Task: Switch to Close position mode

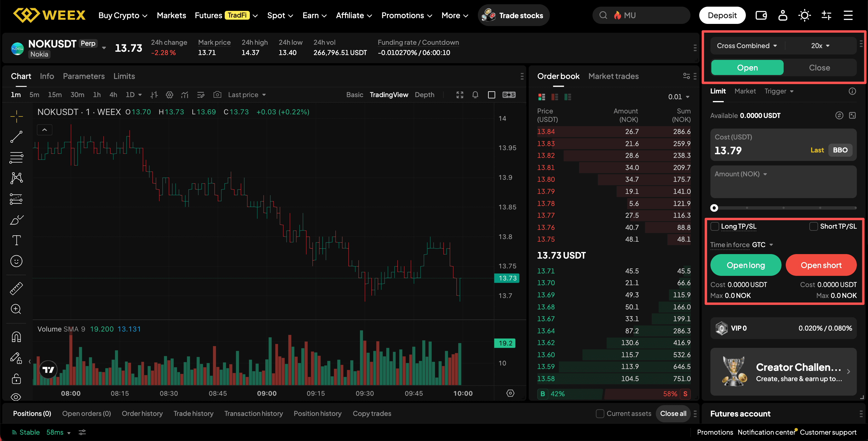Action: click(820, 68)
